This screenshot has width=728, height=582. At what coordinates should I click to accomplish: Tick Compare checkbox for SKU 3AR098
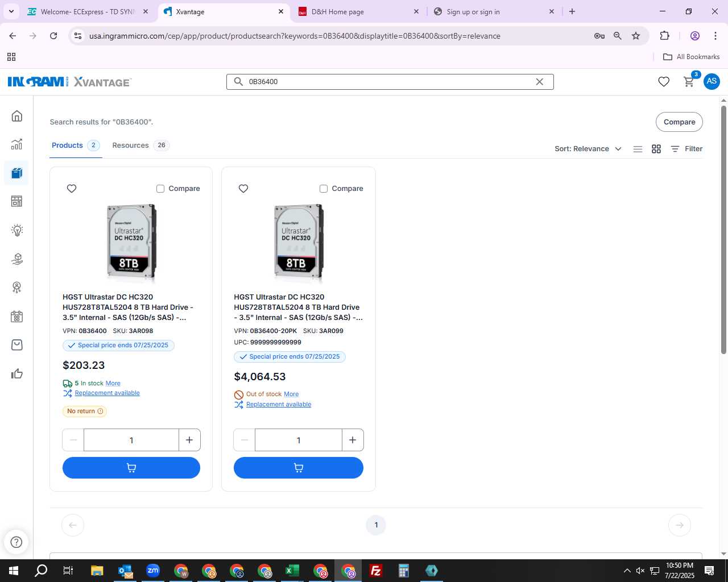160,189
